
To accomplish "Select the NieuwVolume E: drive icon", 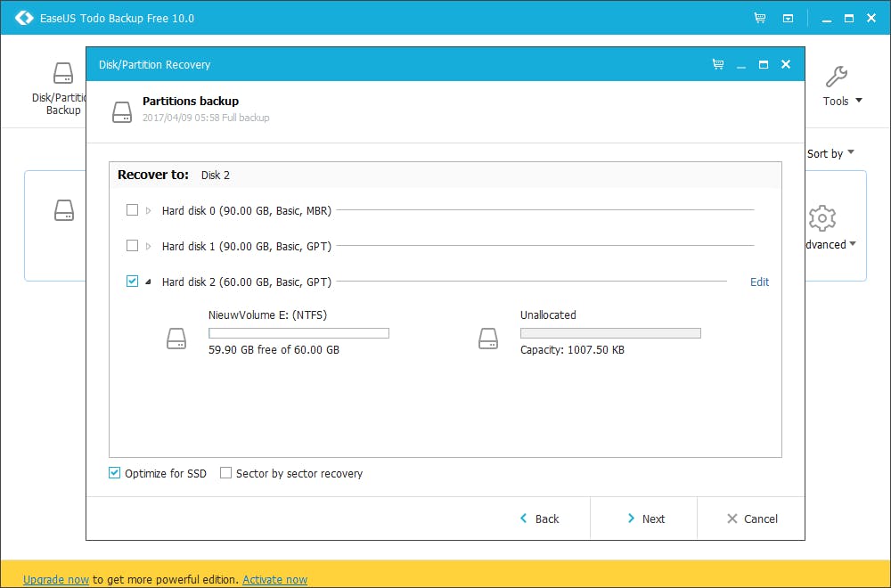I will point(176,339).
